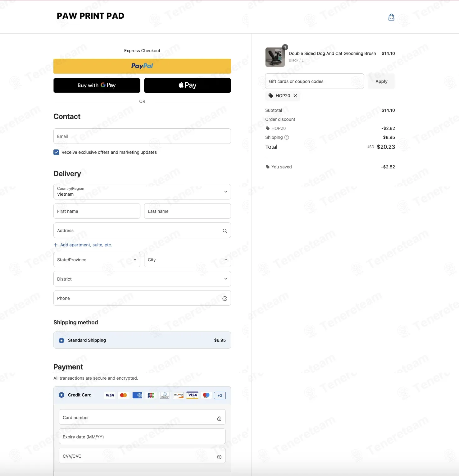Click the Subtotal label
459x476 pixels.
(274, 110)
